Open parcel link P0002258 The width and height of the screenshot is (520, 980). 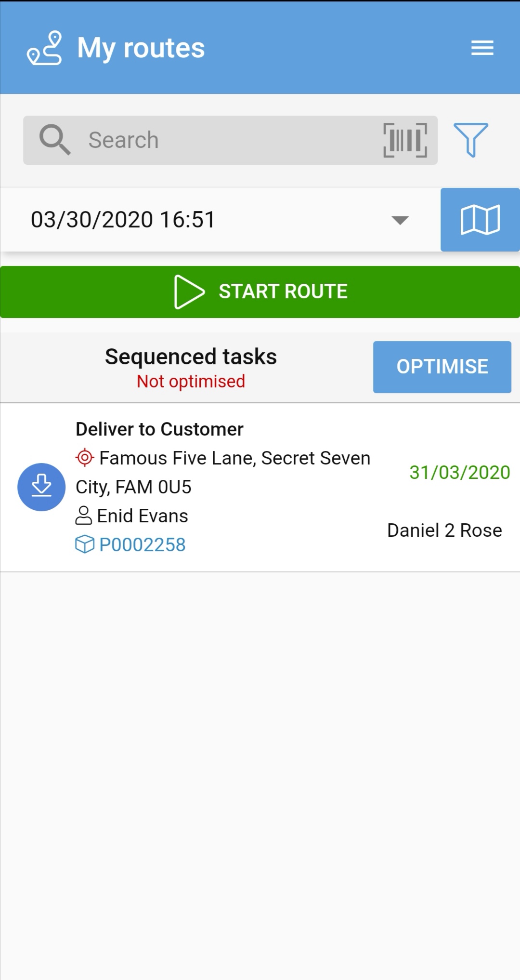coord(143,544)
